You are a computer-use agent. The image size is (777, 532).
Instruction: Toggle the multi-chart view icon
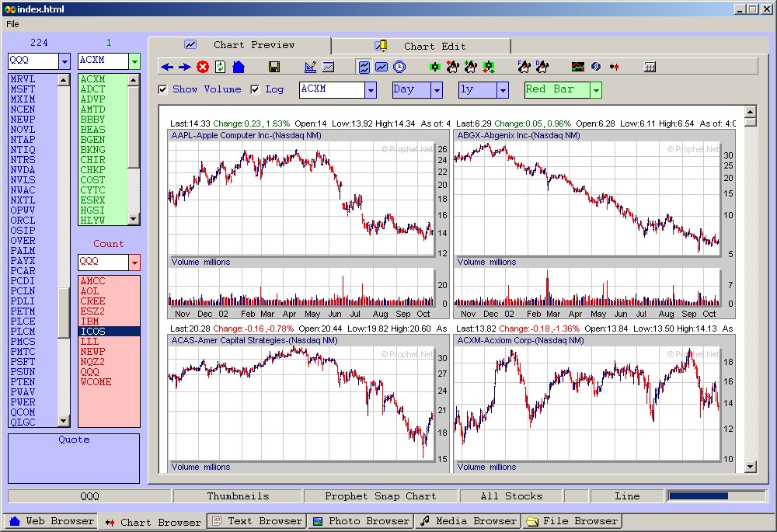364,67
